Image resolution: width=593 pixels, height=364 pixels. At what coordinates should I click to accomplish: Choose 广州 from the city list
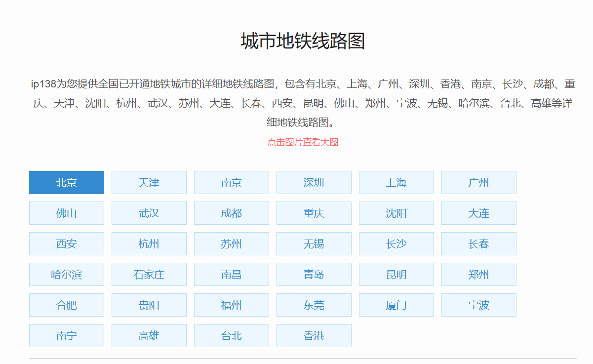pyautogui.click(x=479, y=183)
